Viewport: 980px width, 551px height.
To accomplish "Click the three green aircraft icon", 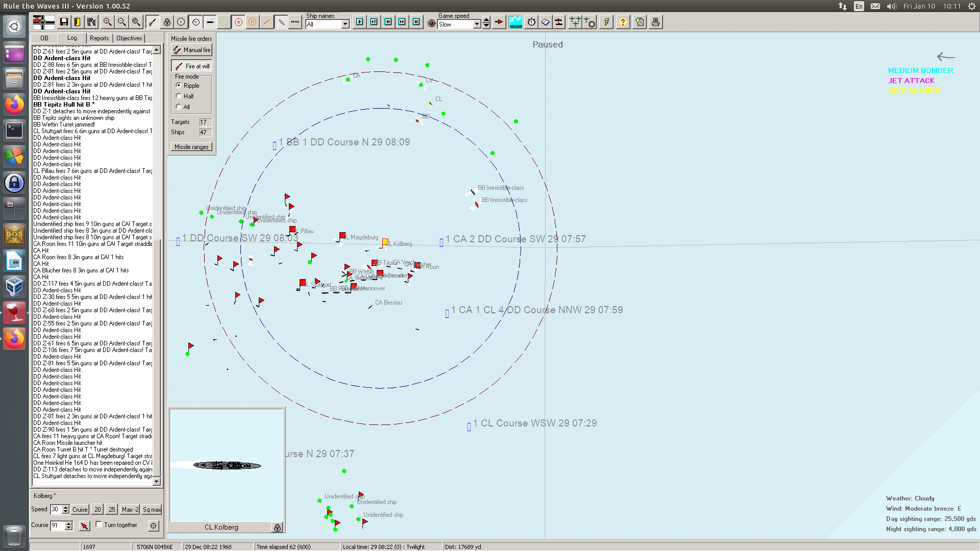I will pyautogui.click(x=575, y=22).
